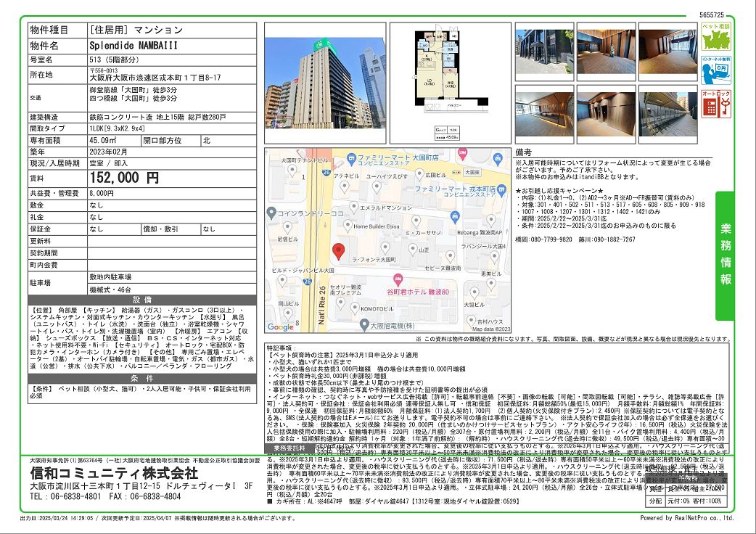This screenshot has width=756, height=534.
Task: Click the Google logo on the map
Action: pyautogui.click(x=281, y=326)
